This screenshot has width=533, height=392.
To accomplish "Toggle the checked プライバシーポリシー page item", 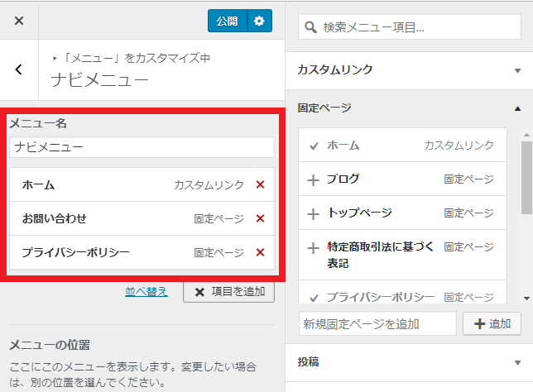I will pyautogui.click(x=314, y=296).
